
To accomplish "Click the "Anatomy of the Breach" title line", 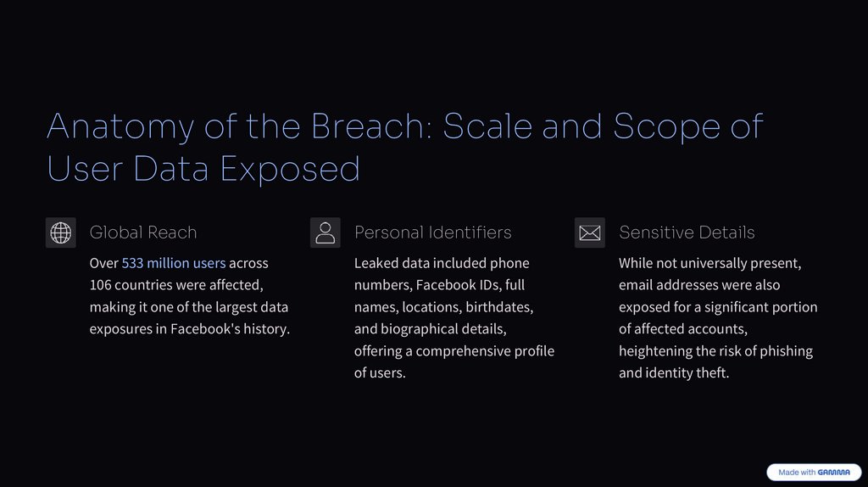I will pyautogui.click(x=405, y=126).
